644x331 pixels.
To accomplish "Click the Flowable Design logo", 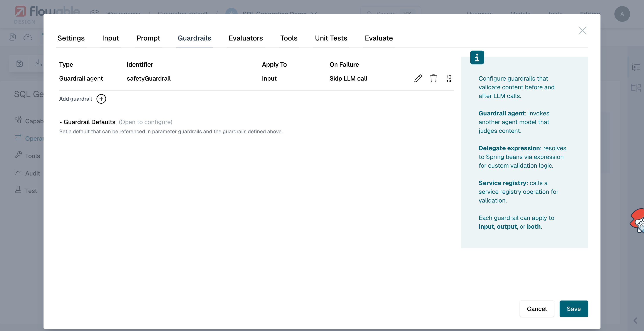I will 47,15.
